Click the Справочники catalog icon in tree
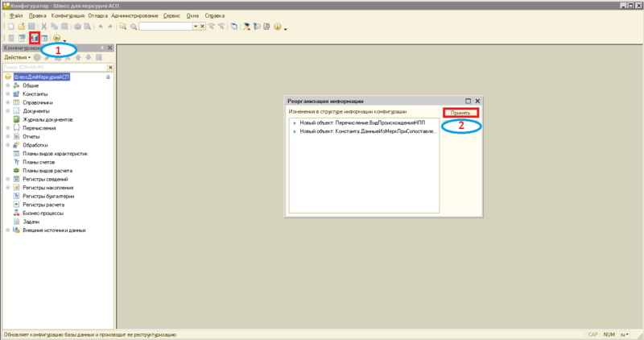The width and height of the screenshot is (644, 340). click(16, 102)
